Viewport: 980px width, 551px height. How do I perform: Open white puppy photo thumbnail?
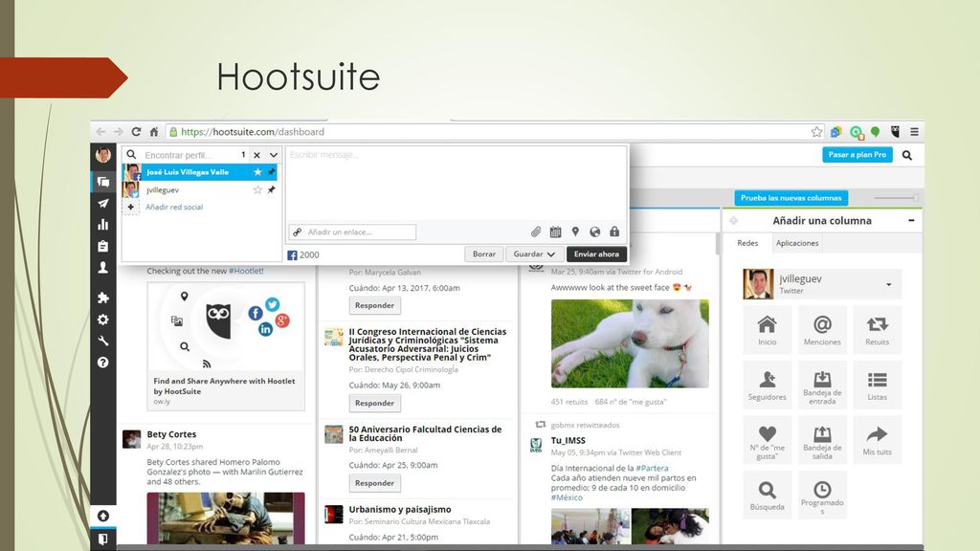coord(630,343)
